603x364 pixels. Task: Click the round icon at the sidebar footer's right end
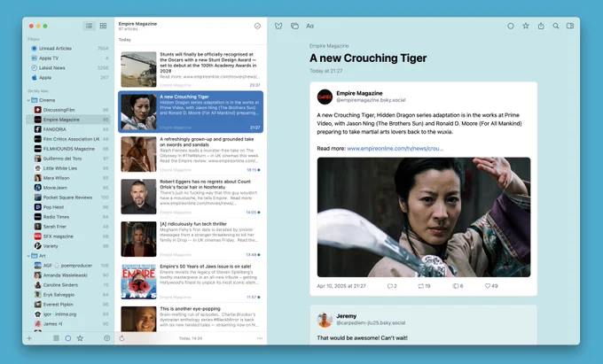click(x=107, y=338)
